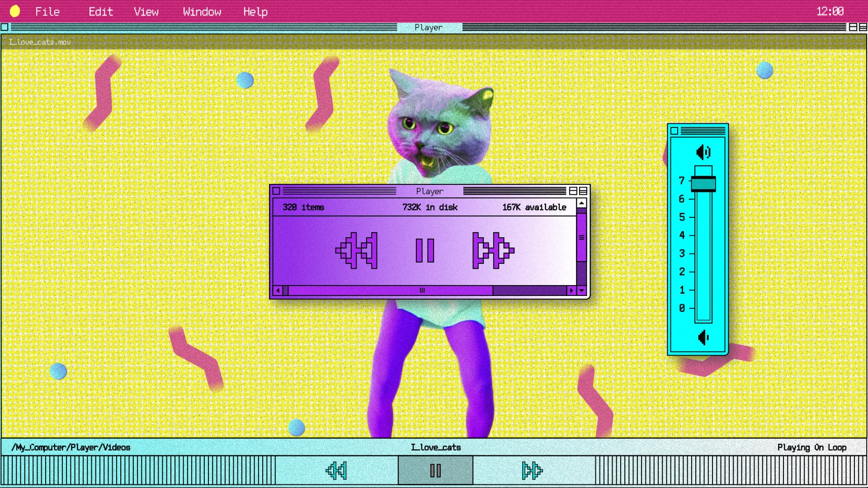Click the /My_Computer/Player/Videos path

(x=71, y=447)
